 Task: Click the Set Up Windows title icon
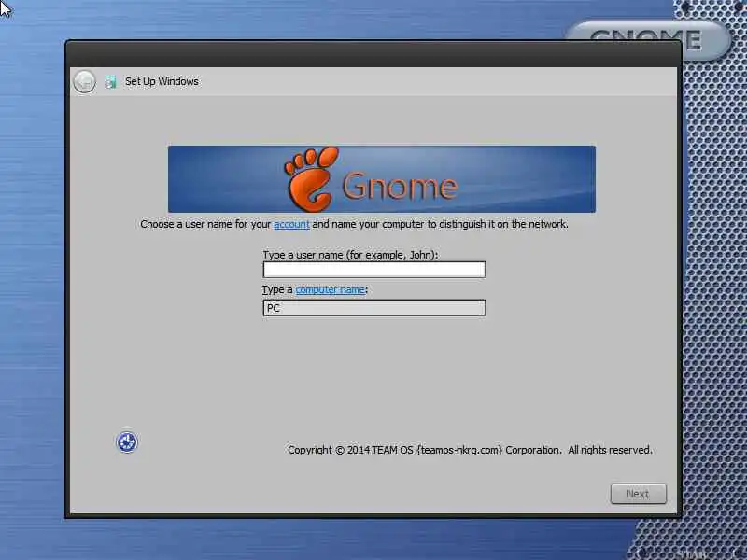(x=110, y=81)
